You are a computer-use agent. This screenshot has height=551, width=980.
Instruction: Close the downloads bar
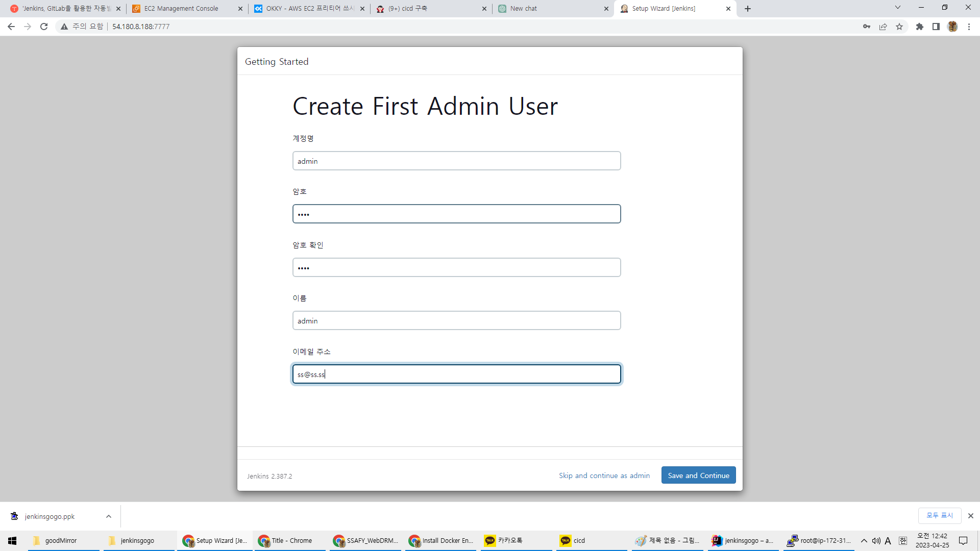tap(971, 516)
